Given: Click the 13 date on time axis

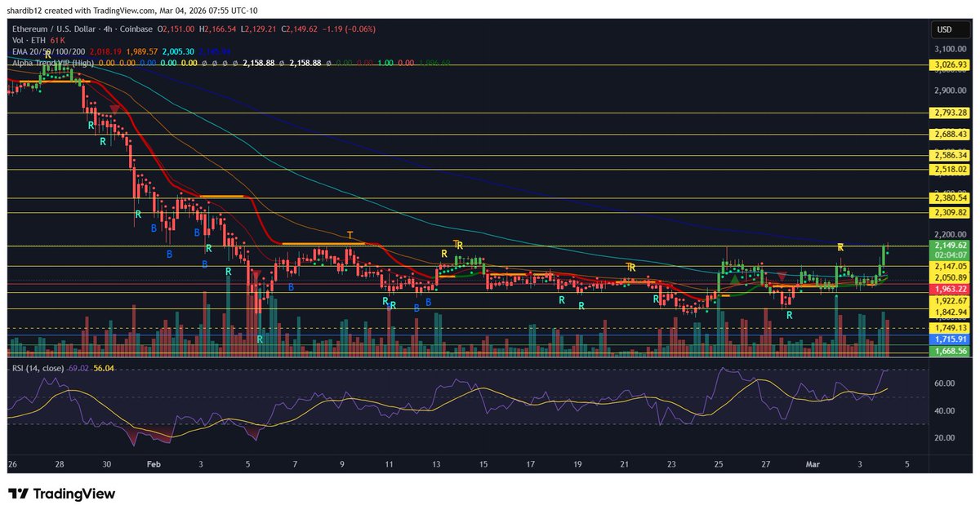Looking at the screenshot, I should [437, 463].
